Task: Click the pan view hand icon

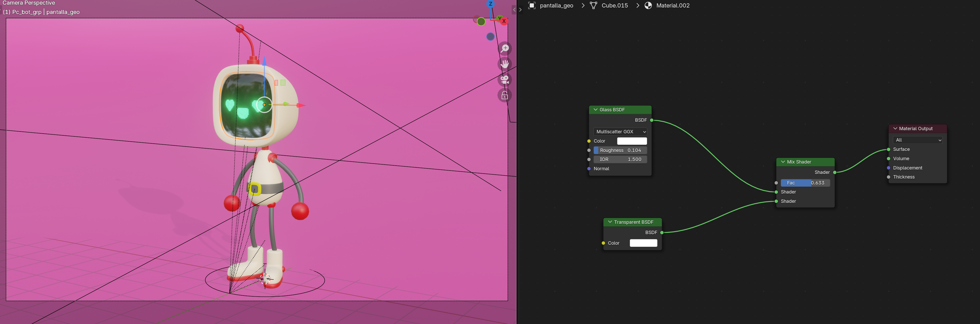Action: (505, 64)
